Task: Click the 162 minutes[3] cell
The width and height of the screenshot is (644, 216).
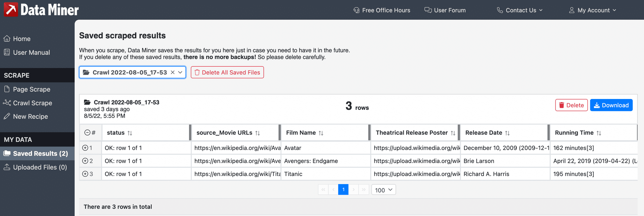Action: (x=594, y=148)
